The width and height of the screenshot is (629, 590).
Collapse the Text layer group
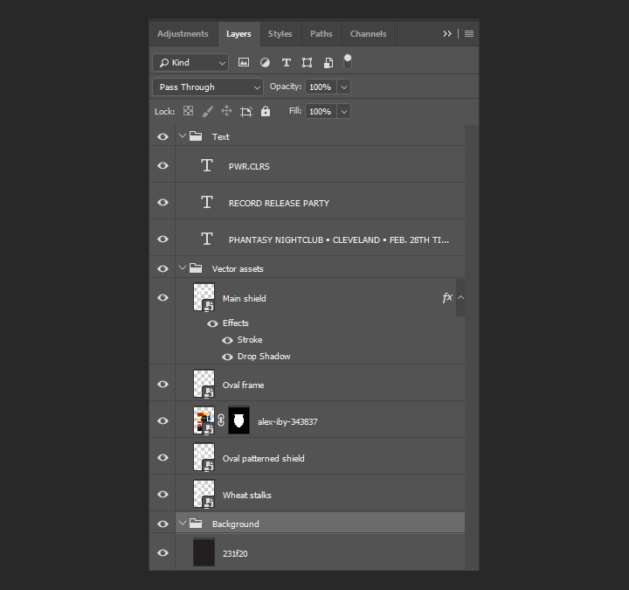click(182, 137)
